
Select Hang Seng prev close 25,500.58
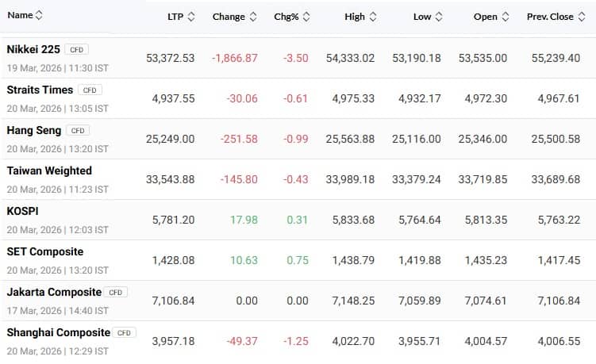(556, 139)
